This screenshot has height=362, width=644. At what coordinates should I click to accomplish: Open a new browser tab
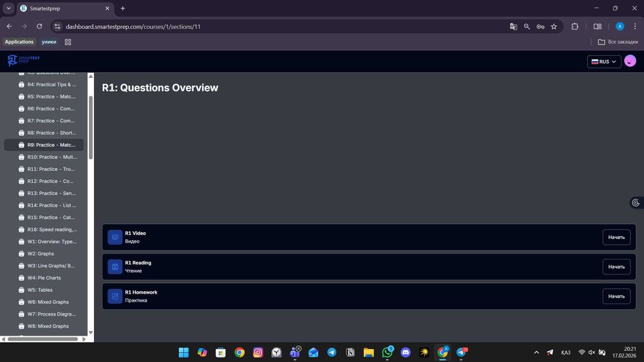(123, 8)
